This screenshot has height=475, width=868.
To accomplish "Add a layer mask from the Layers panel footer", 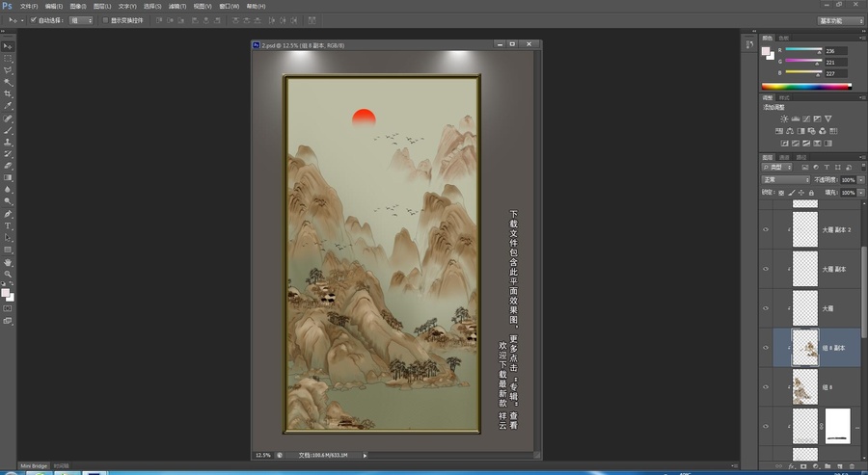I will pos(803,466).
